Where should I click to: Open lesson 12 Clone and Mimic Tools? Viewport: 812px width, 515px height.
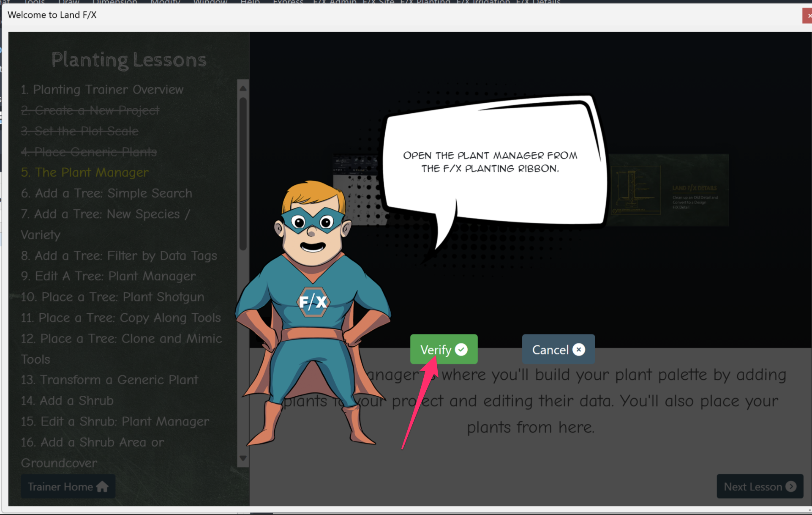click(x=121, y=348)
